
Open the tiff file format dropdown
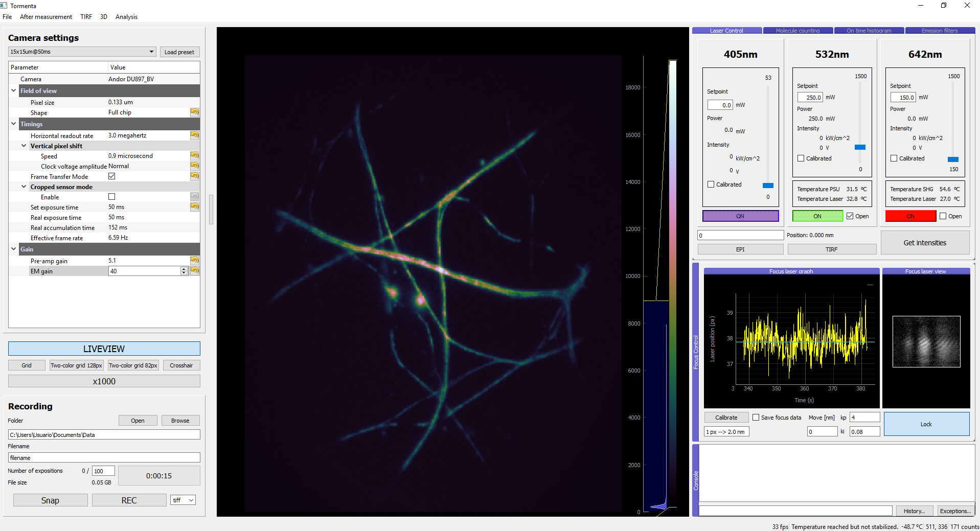[x=183, y=500]
